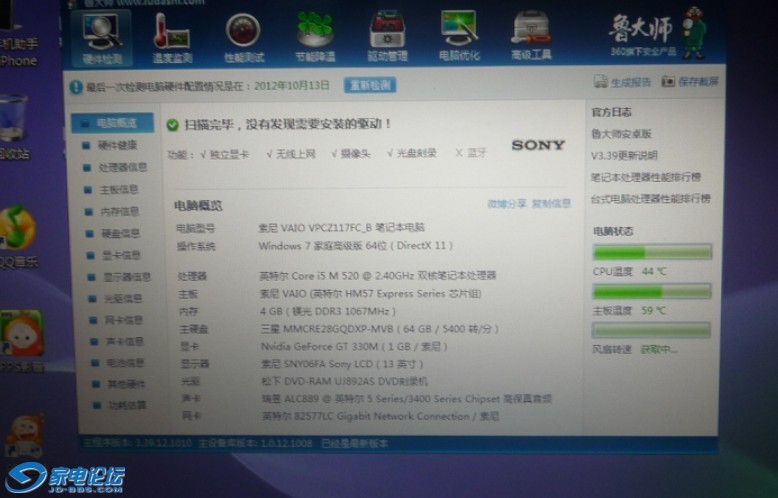
Task: Open the 鲁大师安卓版 log entry
Action: pyautogui.click(x=621, y=134)
